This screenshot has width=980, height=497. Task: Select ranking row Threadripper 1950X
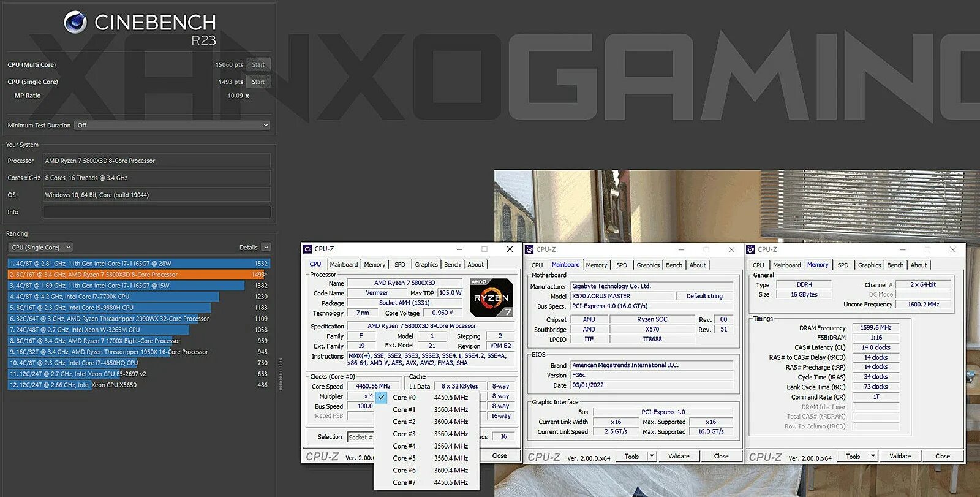click(139, 352)
